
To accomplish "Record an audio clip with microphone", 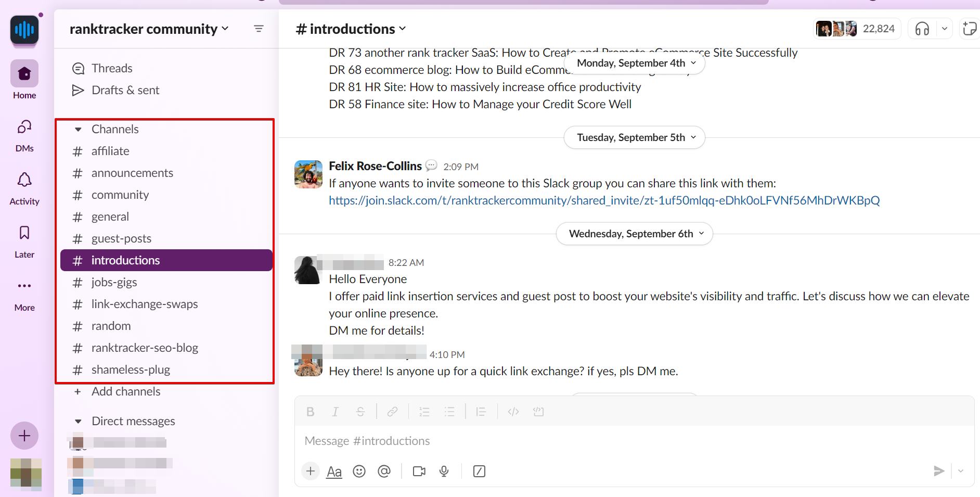I will (444, 471).
